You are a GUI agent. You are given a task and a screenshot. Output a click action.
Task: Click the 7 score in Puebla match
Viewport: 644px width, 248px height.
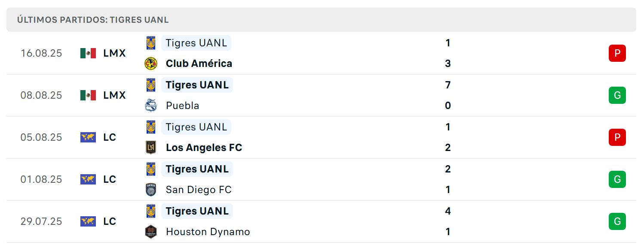point(448,85)
